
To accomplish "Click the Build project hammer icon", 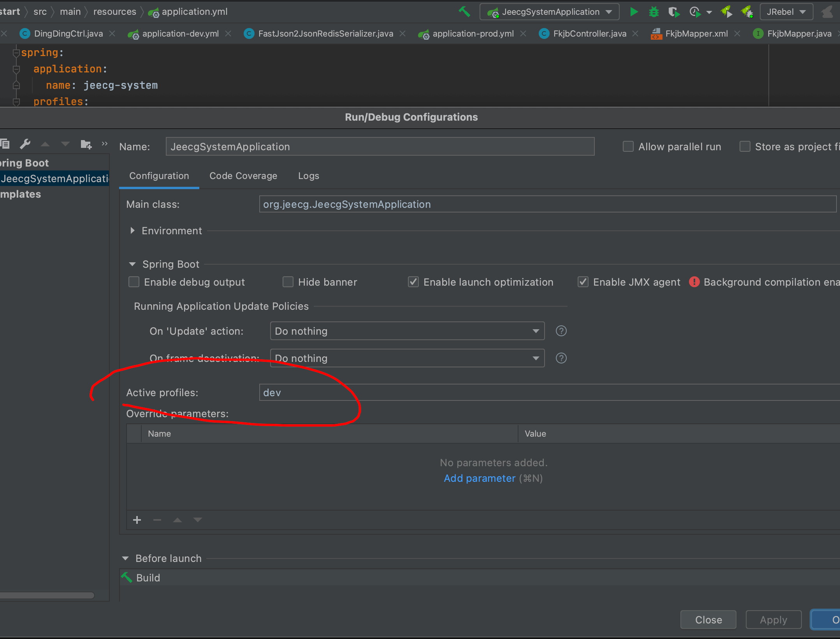I will pos(464,12).
